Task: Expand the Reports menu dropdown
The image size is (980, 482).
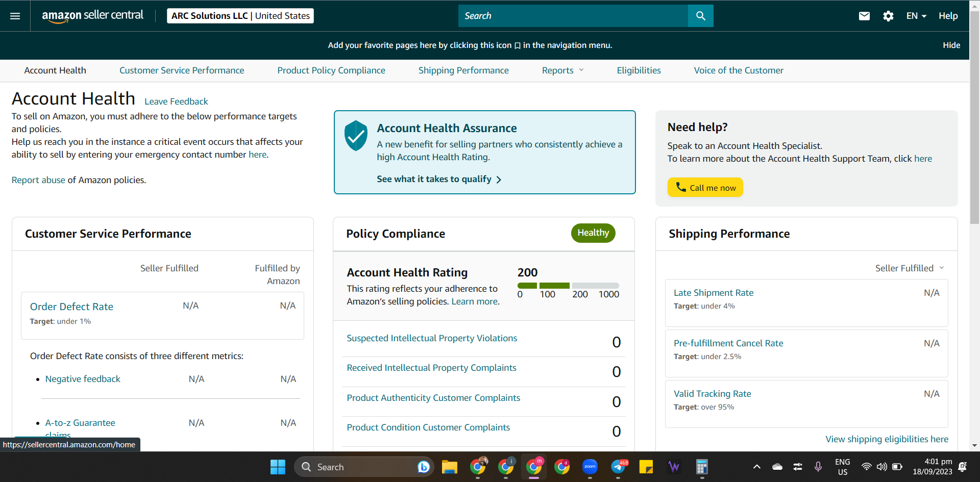Action: 562,70
